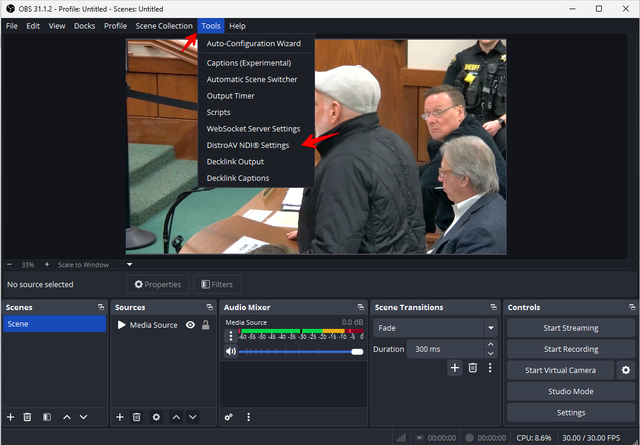Image resolution: width=640 pixels, height=445 pixels.
Task: Add a new scene with plus icon
Action: tap(11, 417)
